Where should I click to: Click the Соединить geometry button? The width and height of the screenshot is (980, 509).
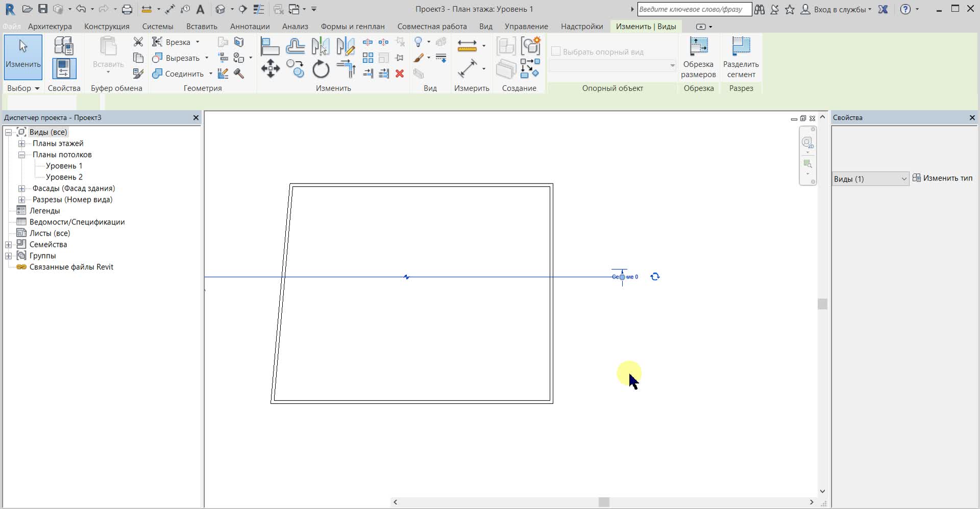(178, 73)
